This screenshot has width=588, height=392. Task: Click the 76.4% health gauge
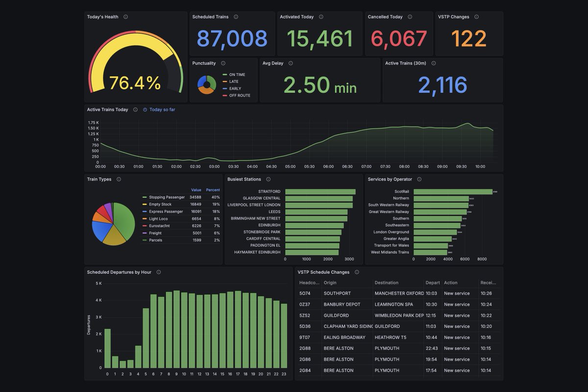coord(135,63)
